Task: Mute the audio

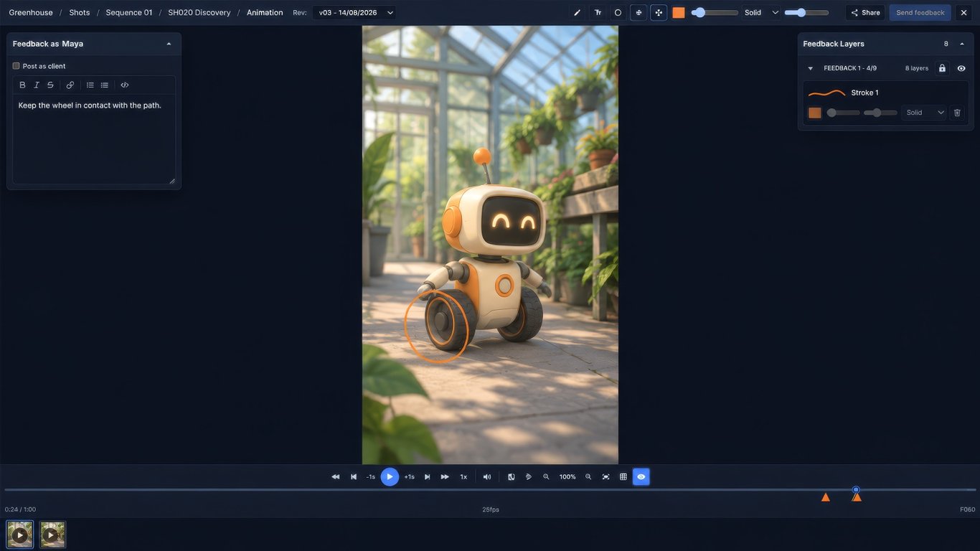Action: click(487, 476)
